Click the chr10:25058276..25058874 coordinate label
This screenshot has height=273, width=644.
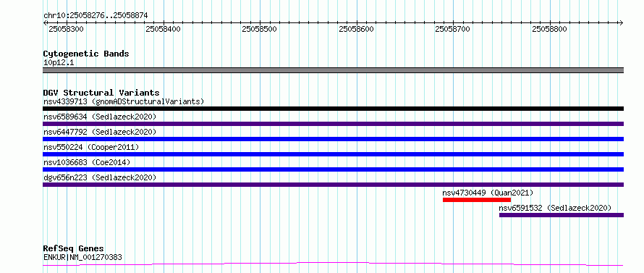pos(96,16)
